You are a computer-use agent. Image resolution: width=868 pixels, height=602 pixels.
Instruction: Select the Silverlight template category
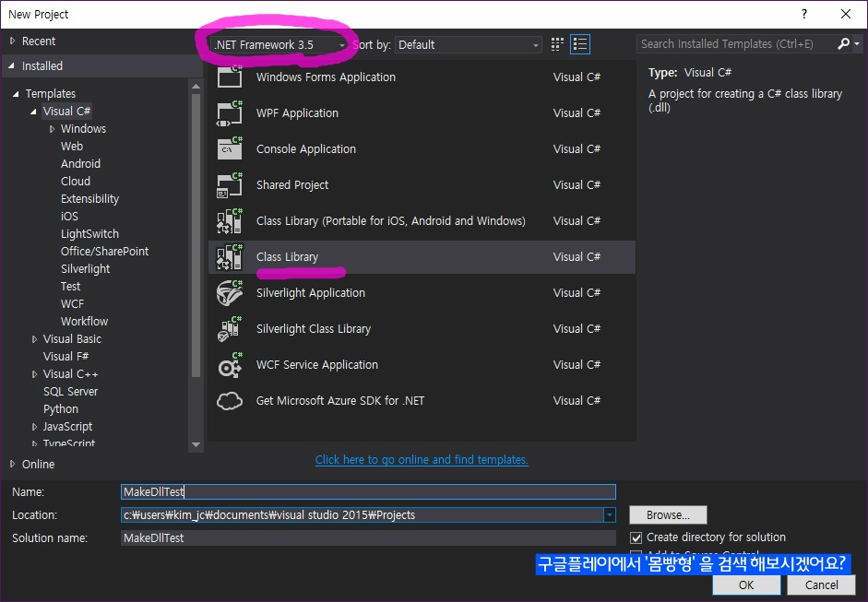pyautogui.click(x=85, y=269)
